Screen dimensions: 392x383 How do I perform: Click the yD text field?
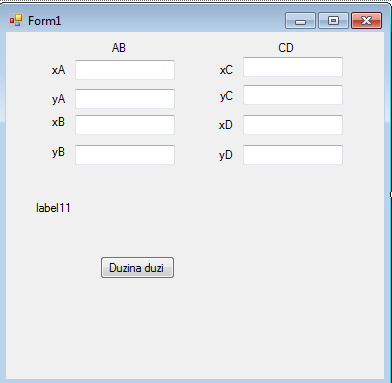(x=293, y=154)
